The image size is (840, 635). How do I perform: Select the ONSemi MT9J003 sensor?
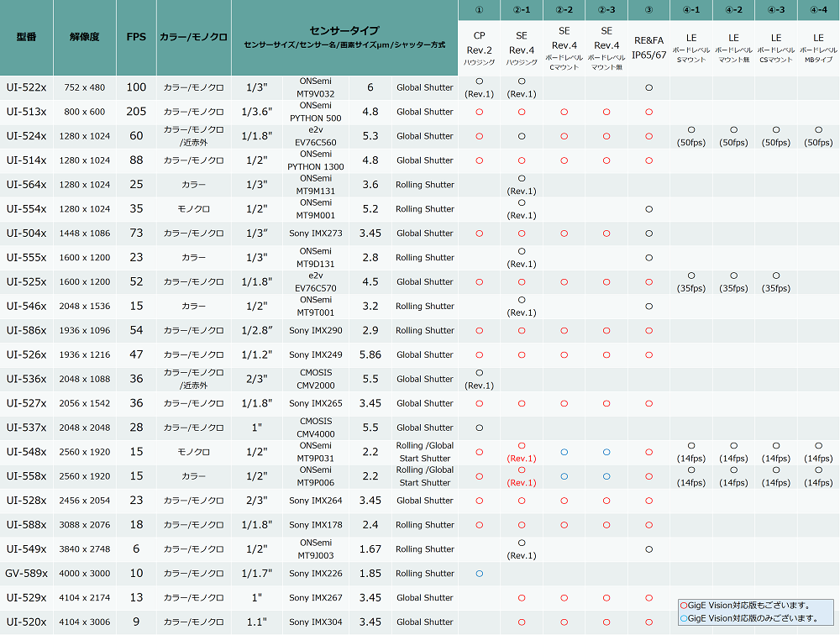316,548
